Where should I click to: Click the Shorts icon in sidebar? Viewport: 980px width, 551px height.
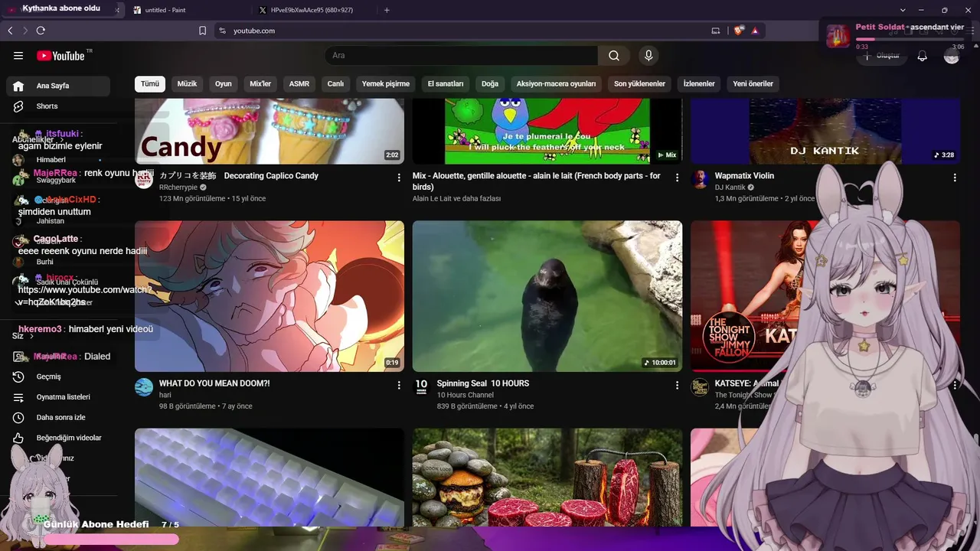coord(18,106)
